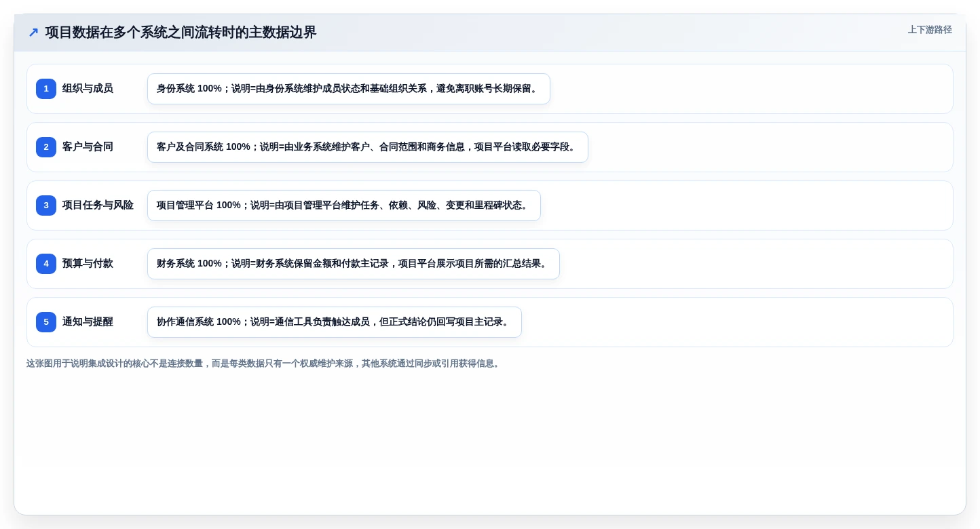Screen dimensions: 980x529
Task: Select step badge 3 for 项目任务与风险
Action: click(x=46, y=205)
